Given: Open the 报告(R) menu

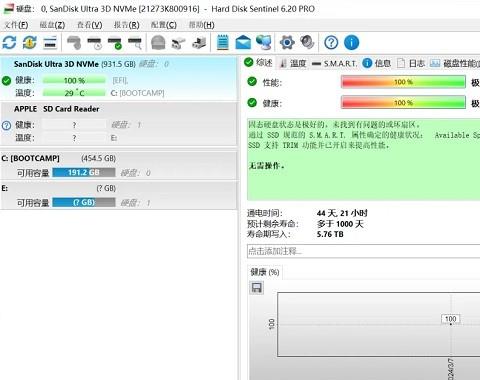Looking at the screenshot, I should click(127, 25).
